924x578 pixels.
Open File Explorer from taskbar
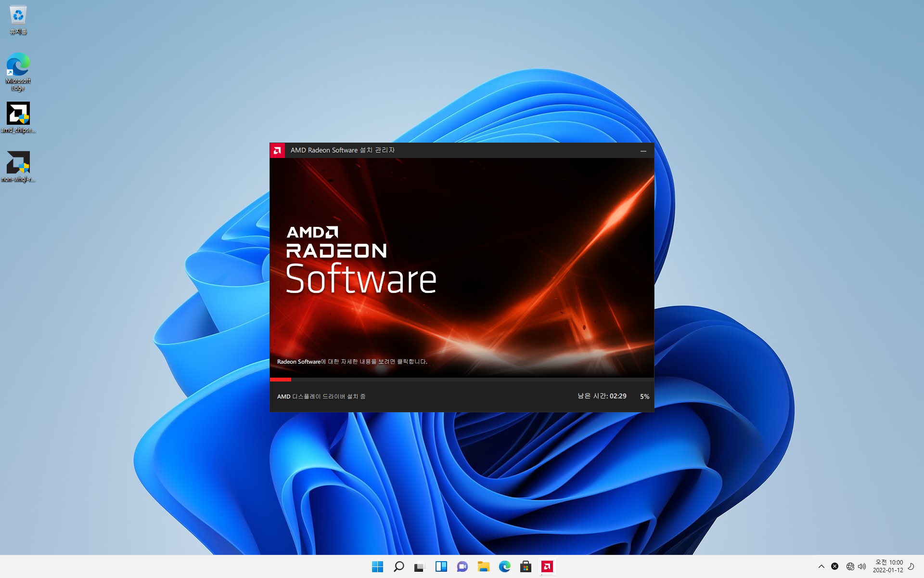point(483,566)
